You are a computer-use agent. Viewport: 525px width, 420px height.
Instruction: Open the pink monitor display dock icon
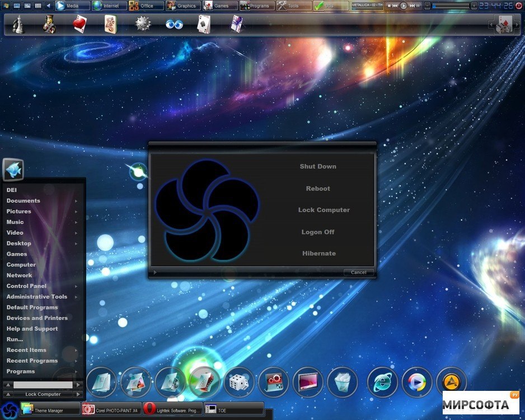[308, 382]
